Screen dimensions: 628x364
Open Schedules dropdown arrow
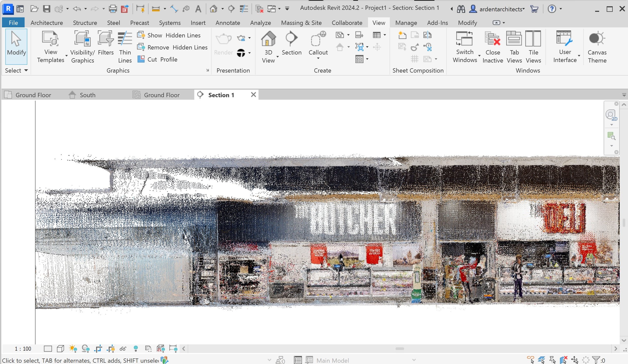tap(385, 35)
